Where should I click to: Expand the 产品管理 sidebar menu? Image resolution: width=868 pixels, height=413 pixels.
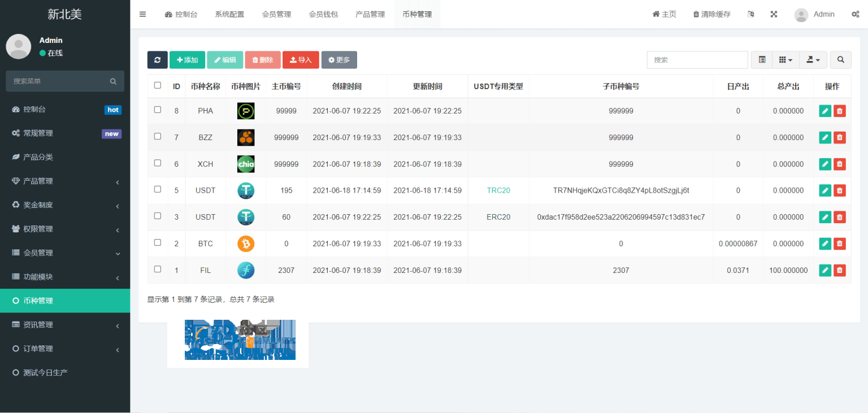coord(65,181)
